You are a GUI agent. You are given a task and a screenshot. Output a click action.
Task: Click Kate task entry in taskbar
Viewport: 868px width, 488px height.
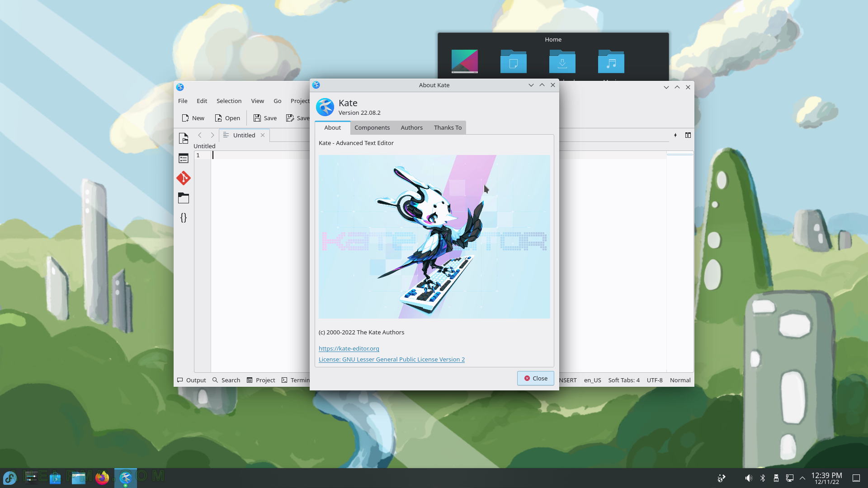pos(126,478)
